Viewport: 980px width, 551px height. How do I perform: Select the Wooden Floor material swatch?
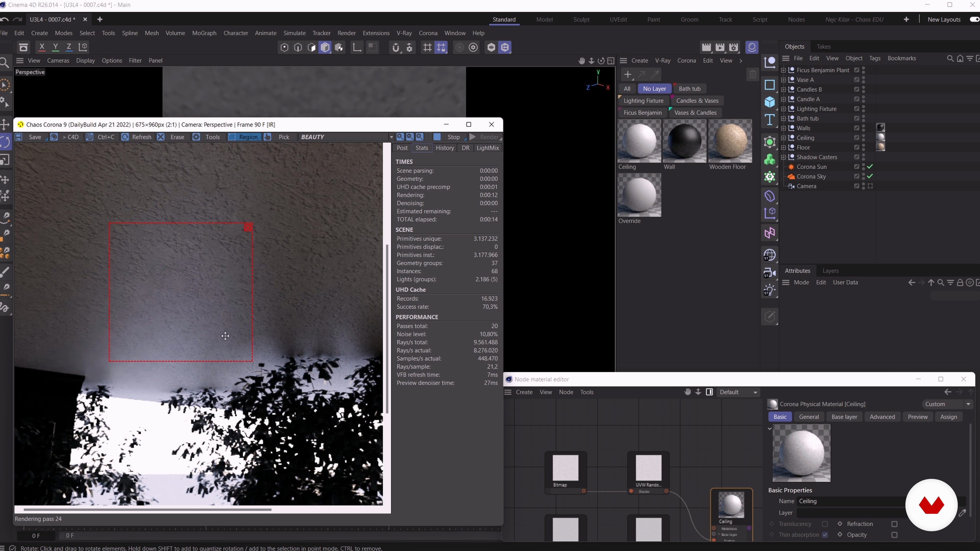[x=730, y=141]
